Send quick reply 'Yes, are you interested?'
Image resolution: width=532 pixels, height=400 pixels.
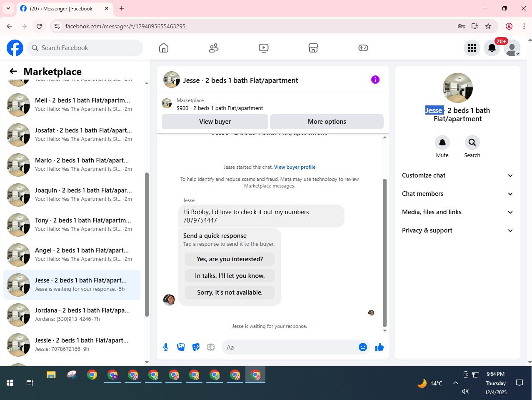click(x=230, y=259)
